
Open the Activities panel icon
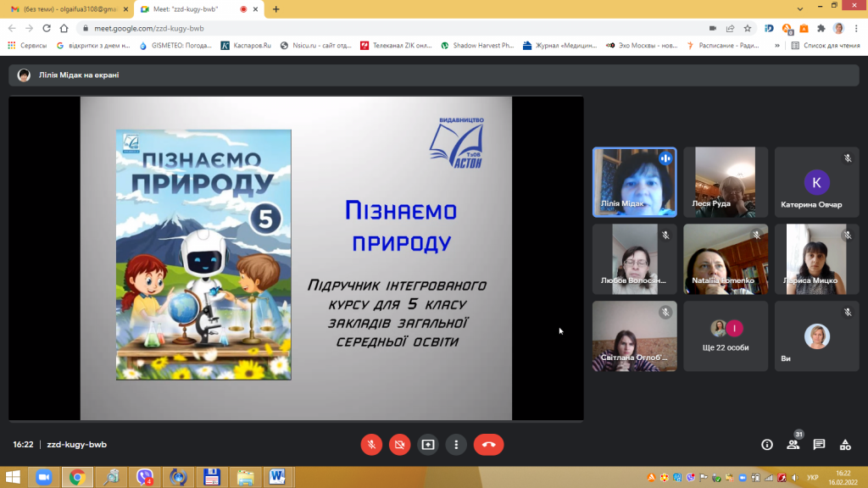844,444
